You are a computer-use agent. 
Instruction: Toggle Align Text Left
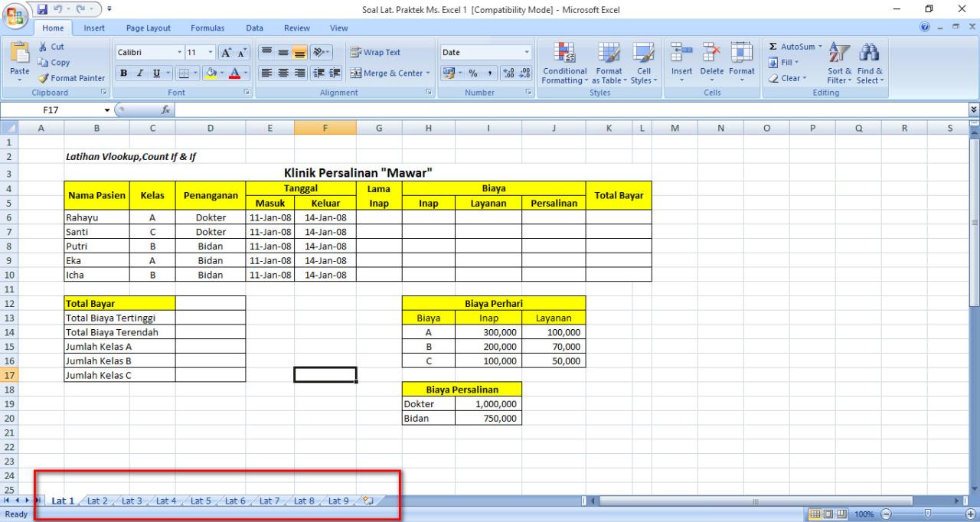tap(267, 73)
